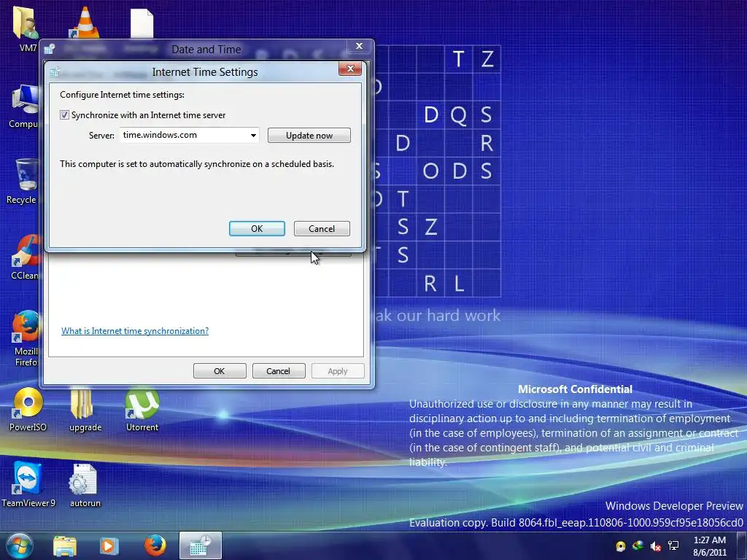Image resolution: width=747 pixels, height=560 pixels.
Task: Select the CCleaner desktop shortcut
Action: click(x=25, y=257)
